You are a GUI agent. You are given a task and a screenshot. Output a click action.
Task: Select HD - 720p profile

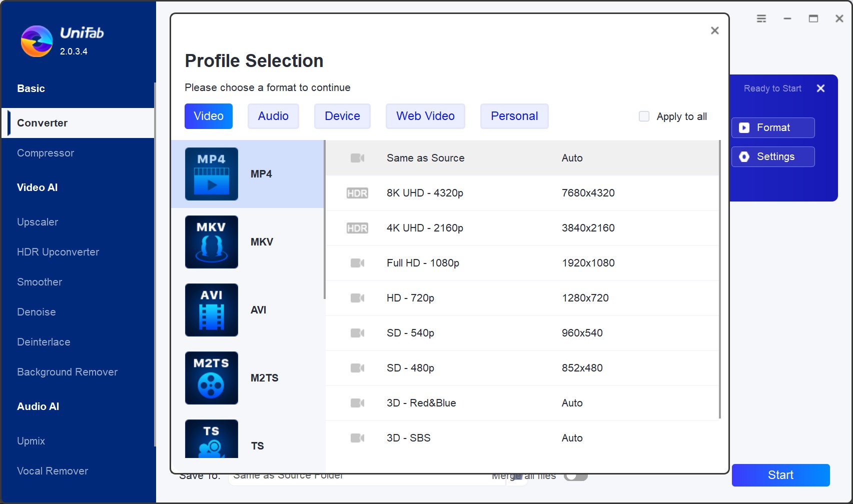click(x=522, y=298)
